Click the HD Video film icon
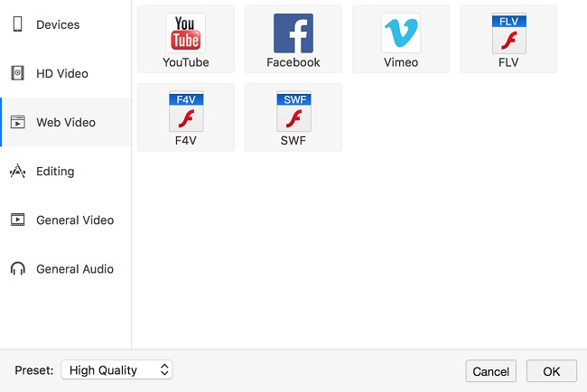This screenshot has height=392, width=587. tap(17, 73)
